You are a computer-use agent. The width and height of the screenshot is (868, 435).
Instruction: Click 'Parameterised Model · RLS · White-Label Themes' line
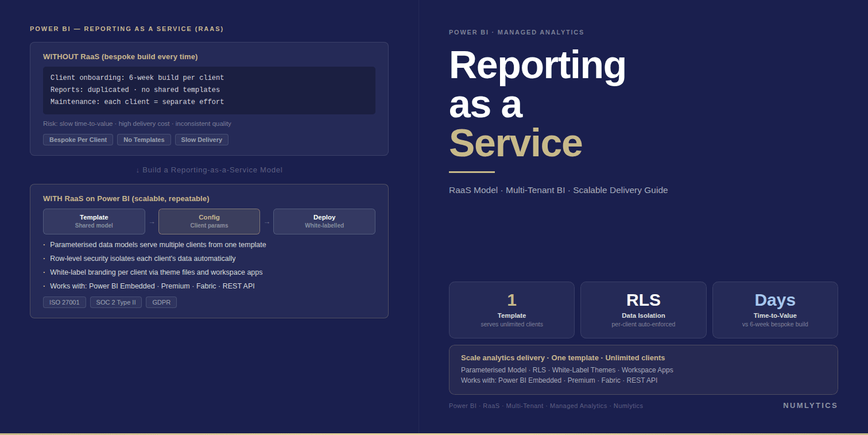pos(567,370)
